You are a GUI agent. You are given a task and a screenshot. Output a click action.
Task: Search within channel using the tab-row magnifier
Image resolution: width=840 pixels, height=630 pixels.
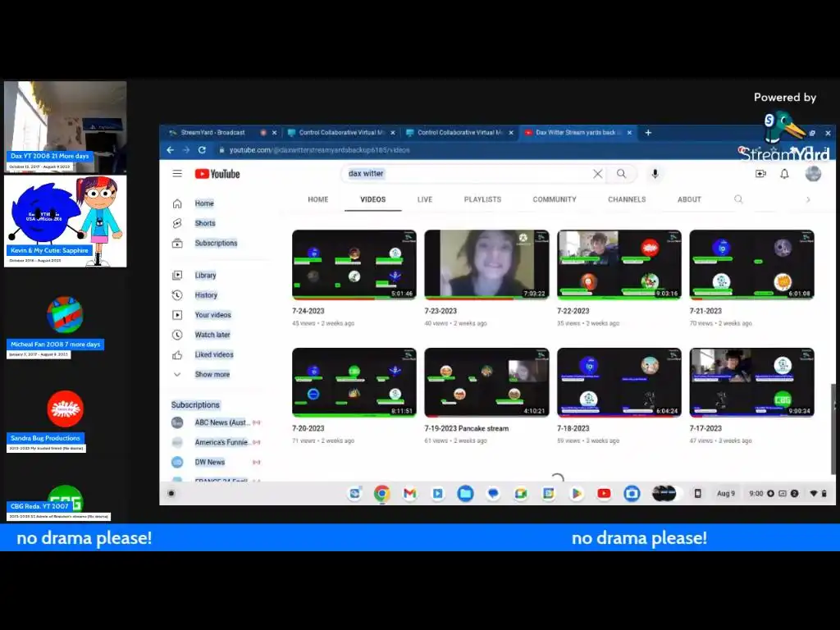738,199
